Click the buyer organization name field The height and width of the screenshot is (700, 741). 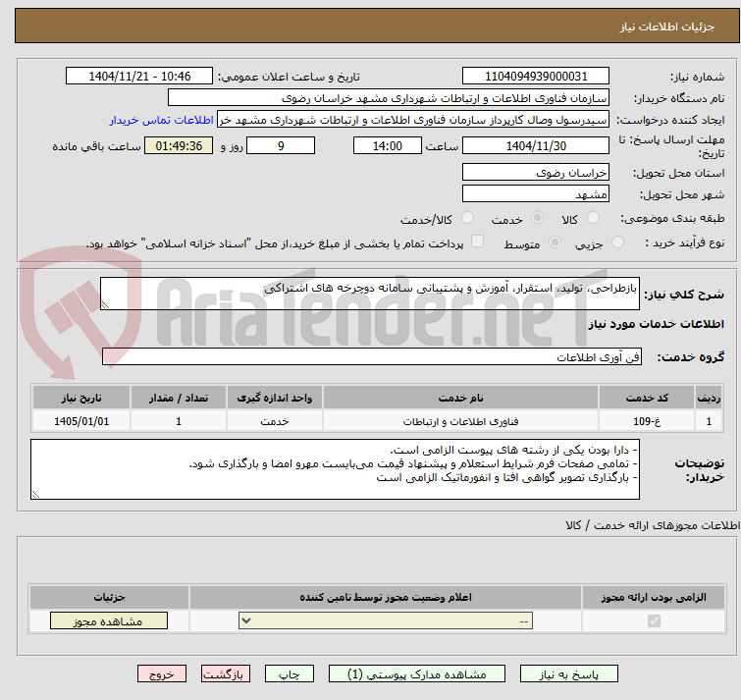click(x=389, y=98)
